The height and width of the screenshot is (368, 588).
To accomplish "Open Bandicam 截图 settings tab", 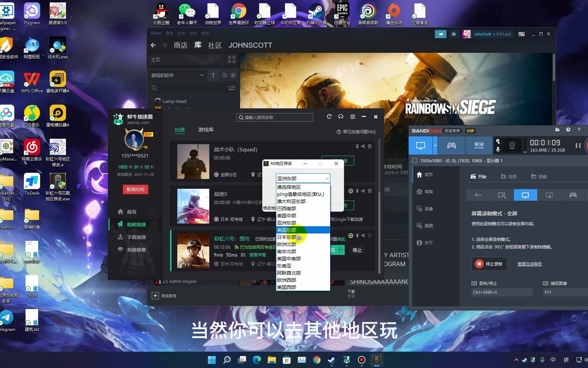I will [425, 226].
